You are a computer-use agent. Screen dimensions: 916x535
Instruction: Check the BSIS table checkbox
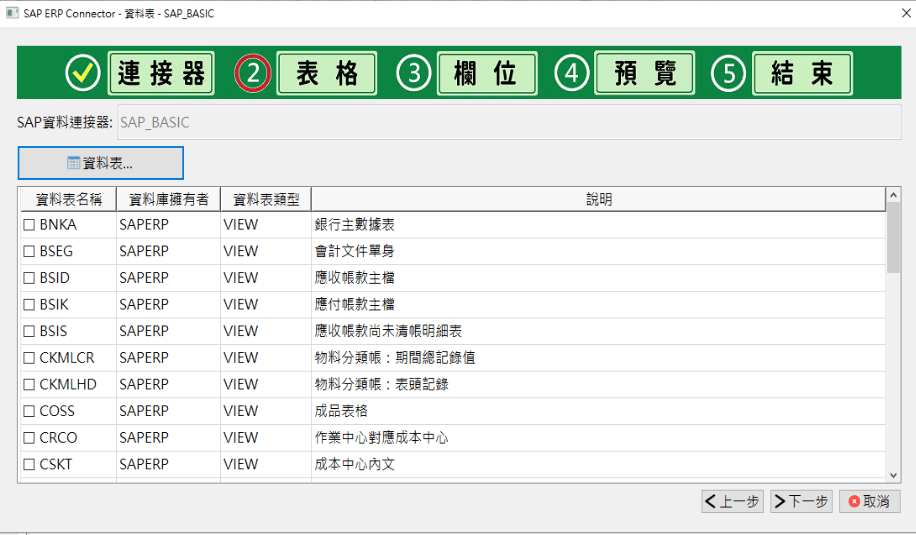(x=29, y=331)
